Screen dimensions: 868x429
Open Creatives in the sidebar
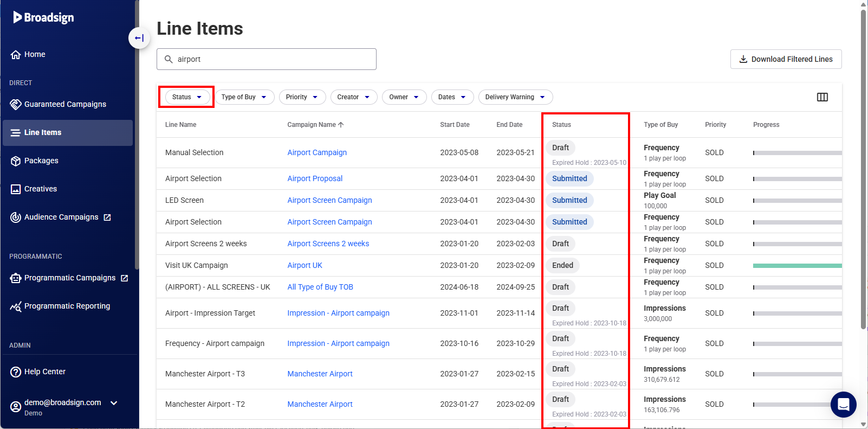[x=41, y=189]
